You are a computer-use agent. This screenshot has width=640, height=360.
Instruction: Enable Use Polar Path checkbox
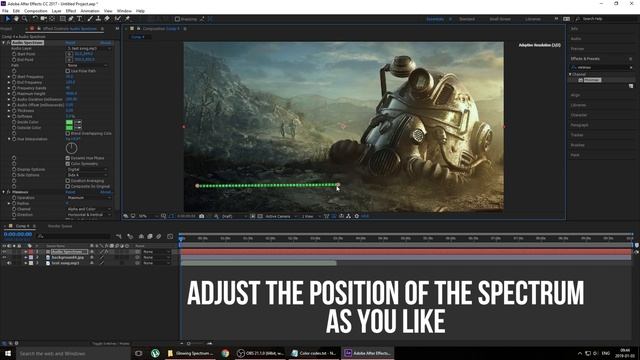tap(68, 71)
